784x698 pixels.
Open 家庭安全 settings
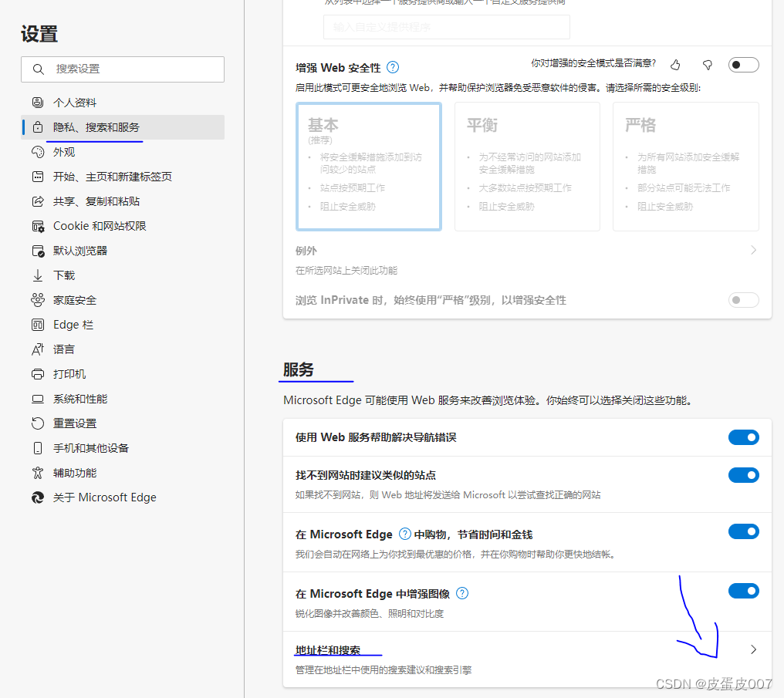(x=123, y=300)
